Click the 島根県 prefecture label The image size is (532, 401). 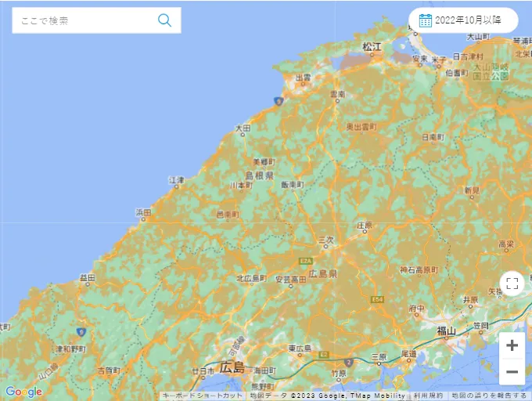click(x=260, y=175)
